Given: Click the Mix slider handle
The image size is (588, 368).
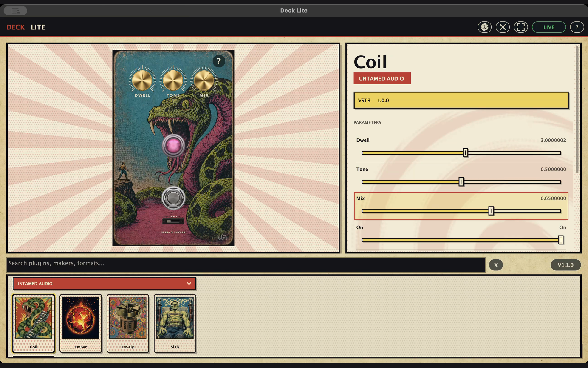Looking at the screenshot, I should 491,211.
